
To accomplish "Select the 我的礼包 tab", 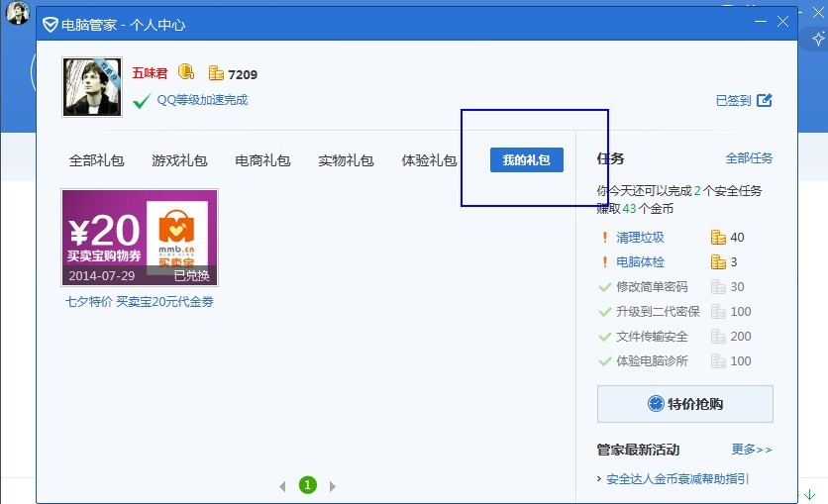I will 527,159.
